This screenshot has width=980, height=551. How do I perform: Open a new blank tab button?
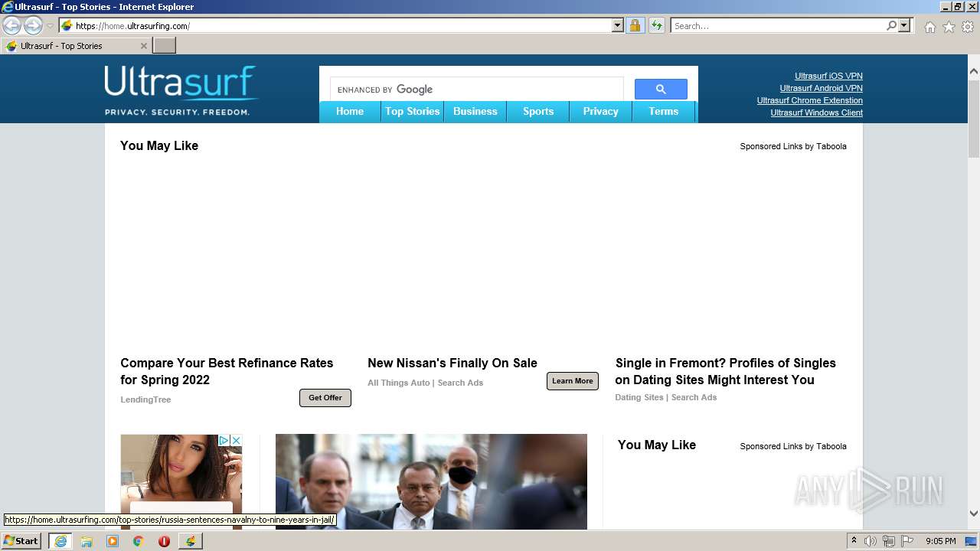pos(165,46)
